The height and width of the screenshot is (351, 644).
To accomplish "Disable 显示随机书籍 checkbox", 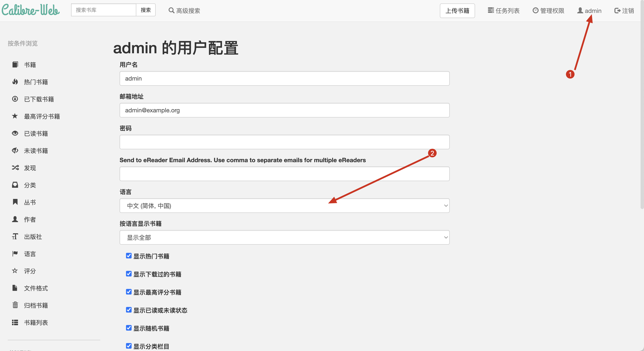I will point(129,328).
